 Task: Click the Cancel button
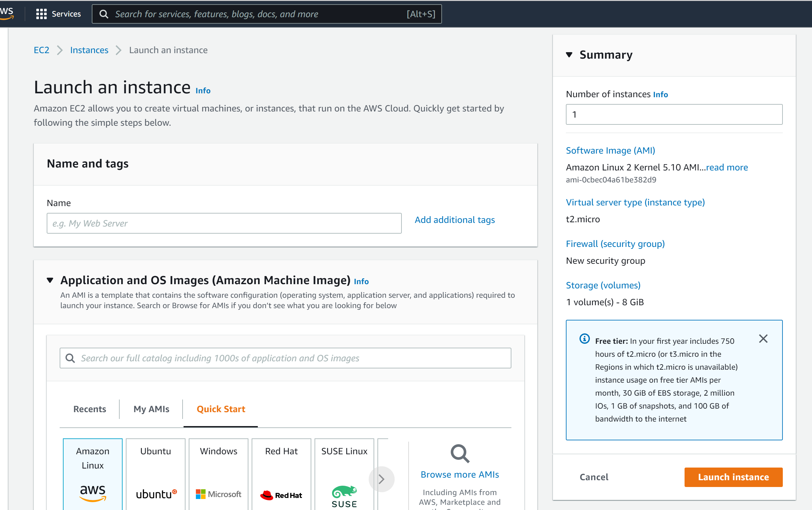(x=593, y=477)
